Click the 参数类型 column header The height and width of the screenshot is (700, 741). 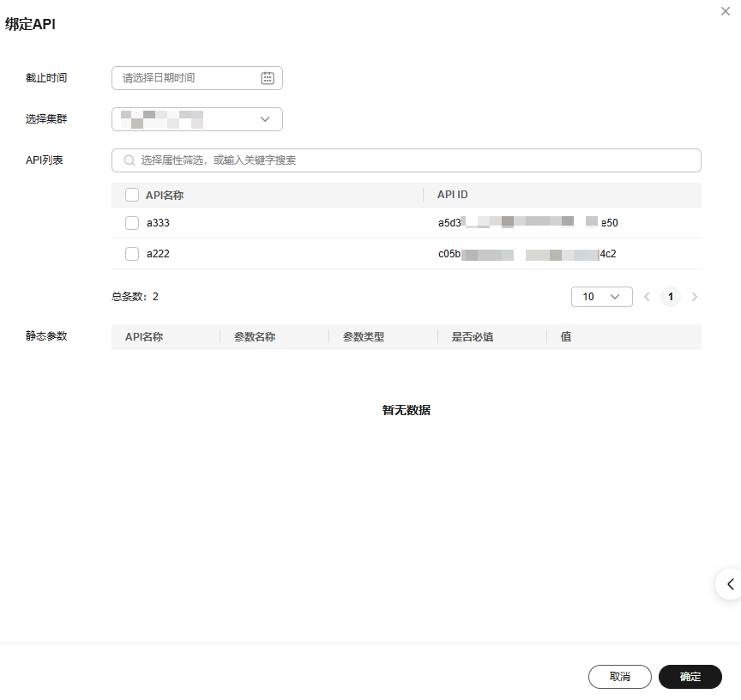coord(364,336)
